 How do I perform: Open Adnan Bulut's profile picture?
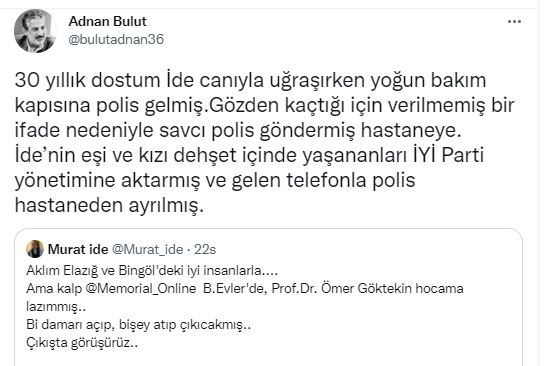click(35, 31)
